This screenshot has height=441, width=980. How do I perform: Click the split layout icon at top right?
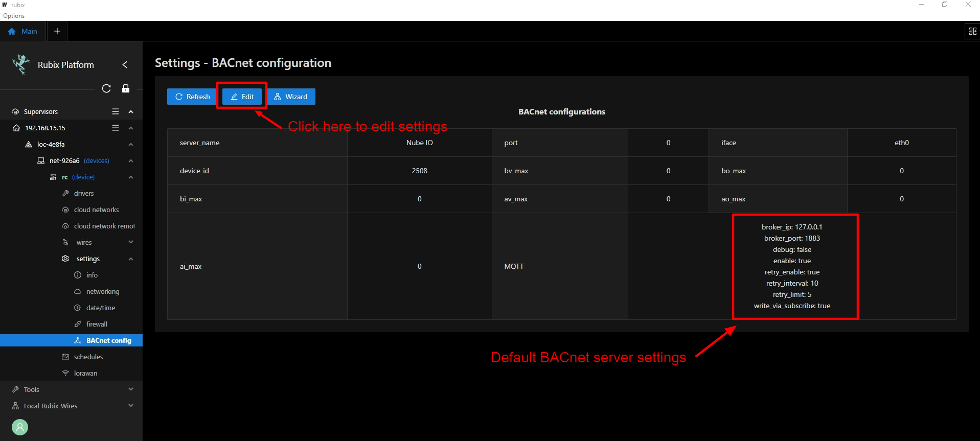[972, 31]
